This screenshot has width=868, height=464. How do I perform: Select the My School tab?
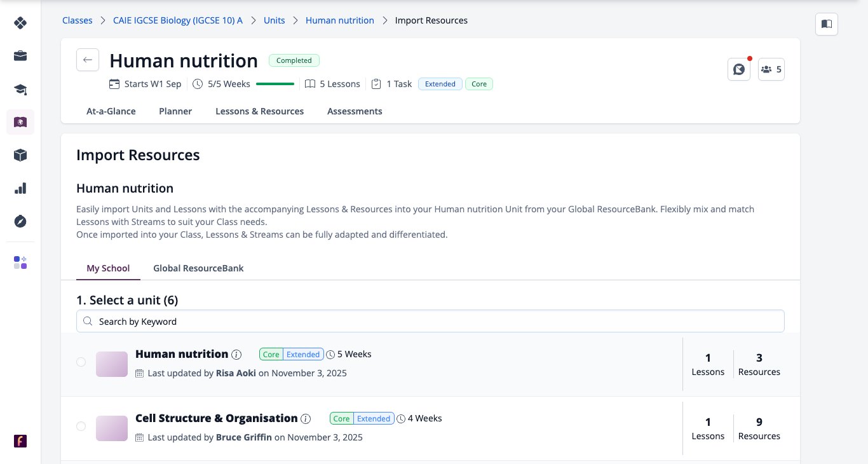[108, 268]
